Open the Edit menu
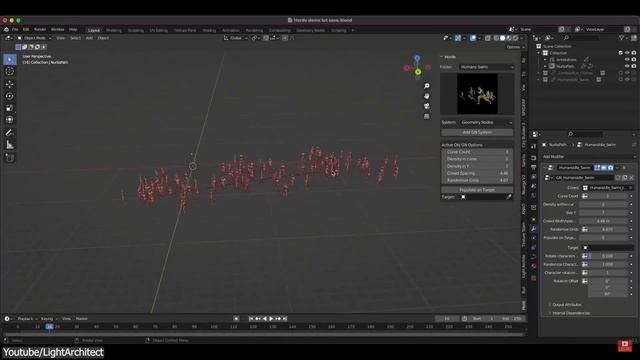This screenshot has width=640, height=360. (x=26, y=29)
